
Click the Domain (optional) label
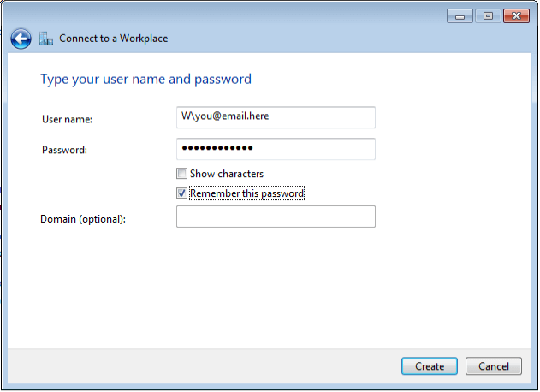[x=83, y=219]
